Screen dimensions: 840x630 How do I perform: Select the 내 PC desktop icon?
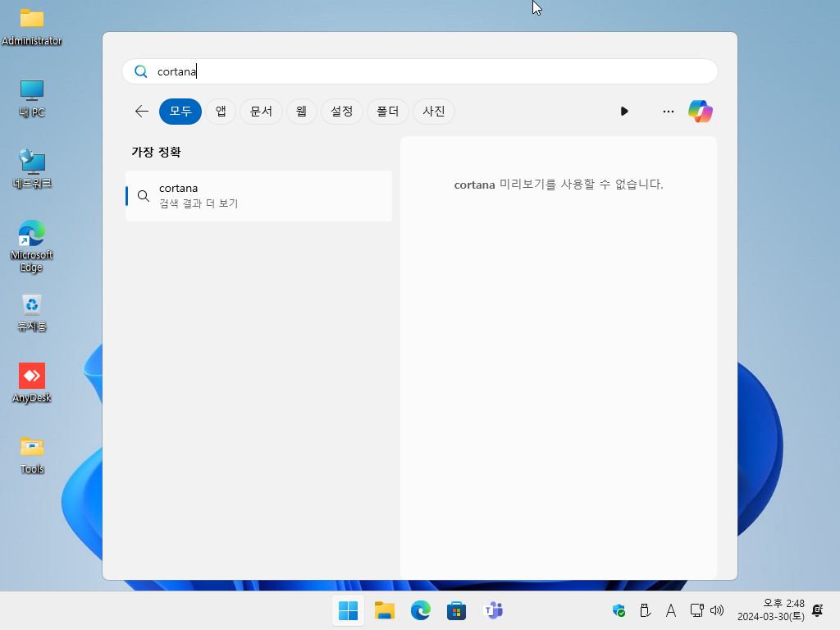(x=32, y=98)
